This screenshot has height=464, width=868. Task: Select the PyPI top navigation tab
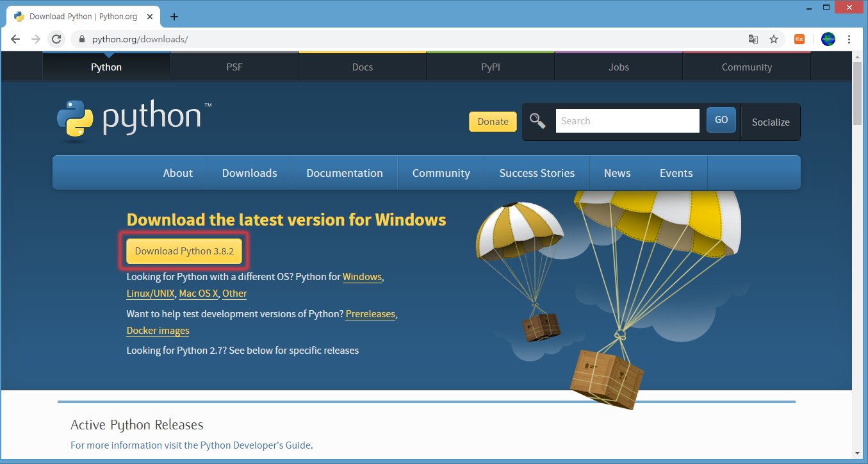click(491, 67)
